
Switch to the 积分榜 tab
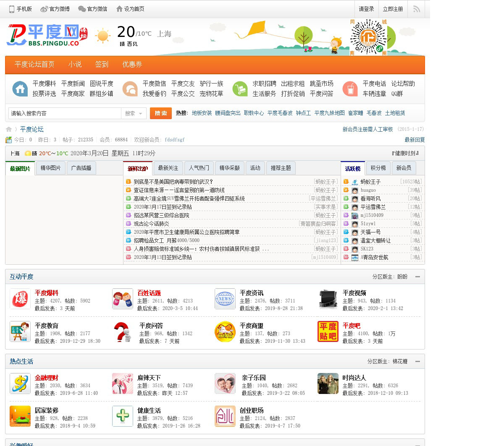click(x=378, y=168)
